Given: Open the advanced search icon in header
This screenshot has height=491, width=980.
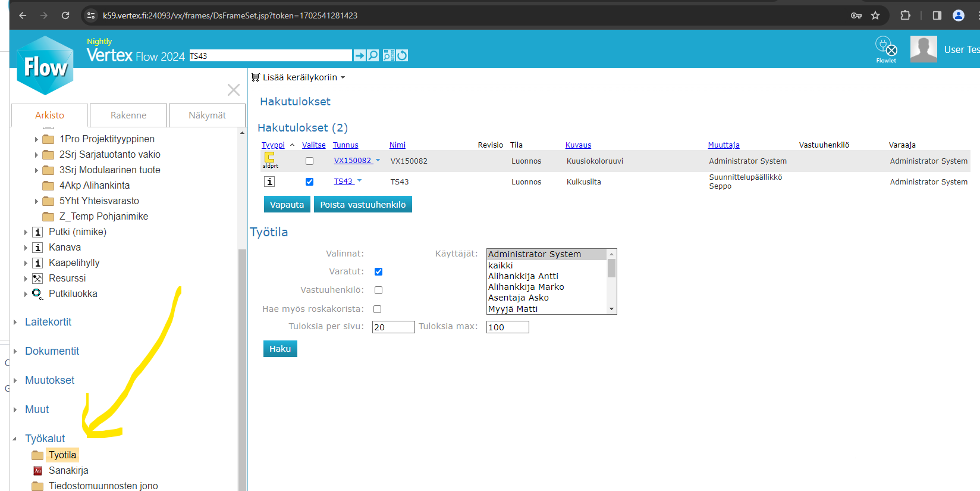Looking at the screenshot, I should (x=388, y=55).
